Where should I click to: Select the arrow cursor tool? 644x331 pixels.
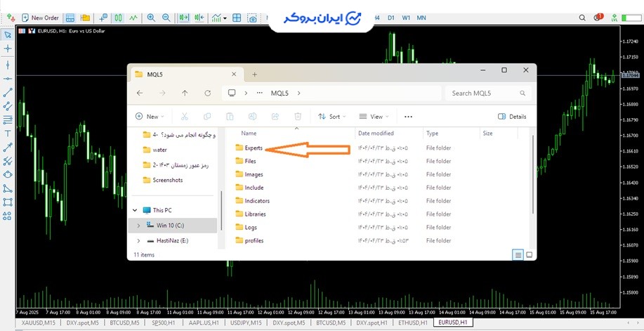tap(8, 34)
